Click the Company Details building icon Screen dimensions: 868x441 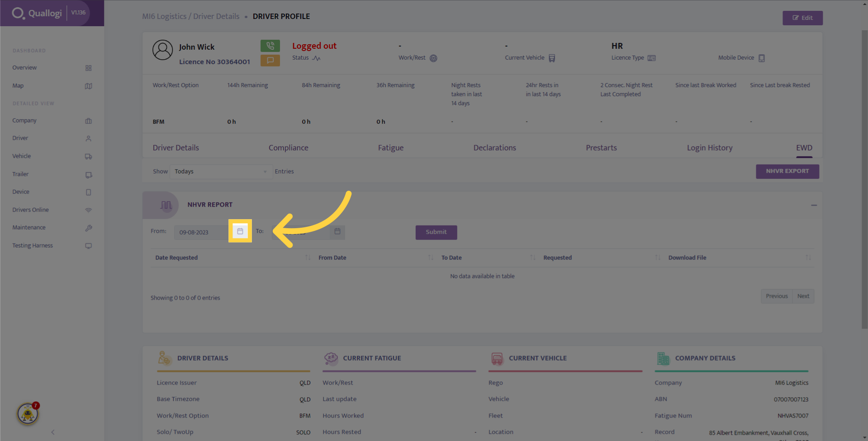tap(663, 359)
